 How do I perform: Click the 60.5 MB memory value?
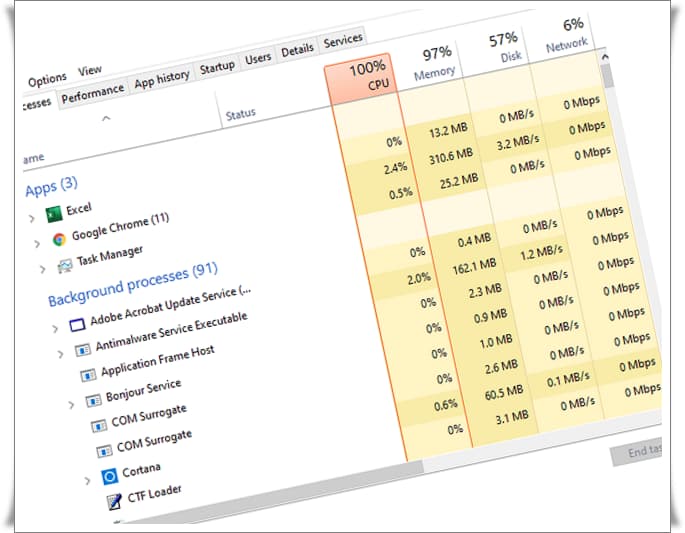(x=504, y=392)
